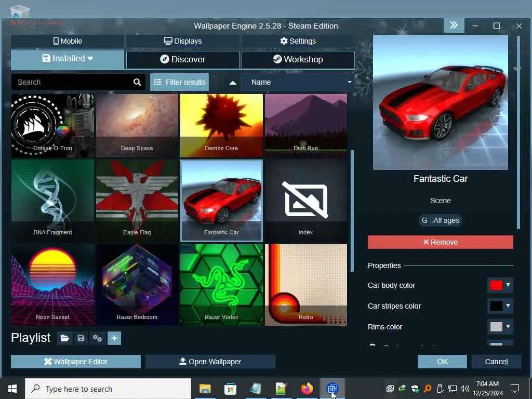
Task: Click the search magnifier icon
Action: pyautogui.click(x=137, y=82)
